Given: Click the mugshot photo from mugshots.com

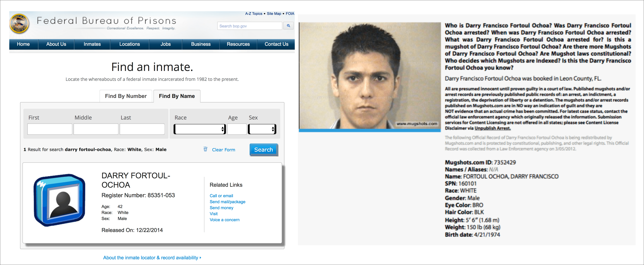Looking at the screenshot, I should tap(370, 76).
